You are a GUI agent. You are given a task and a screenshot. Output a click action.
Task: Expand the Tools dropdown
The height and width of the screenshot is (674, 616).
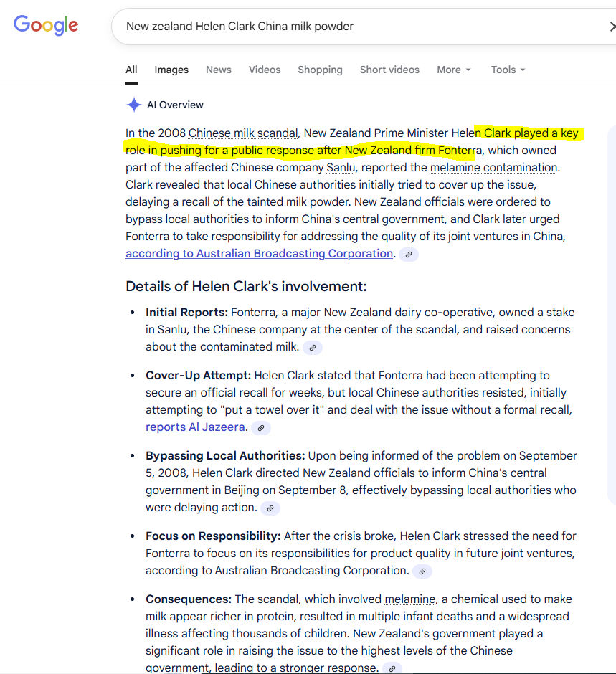click(508, 70)
